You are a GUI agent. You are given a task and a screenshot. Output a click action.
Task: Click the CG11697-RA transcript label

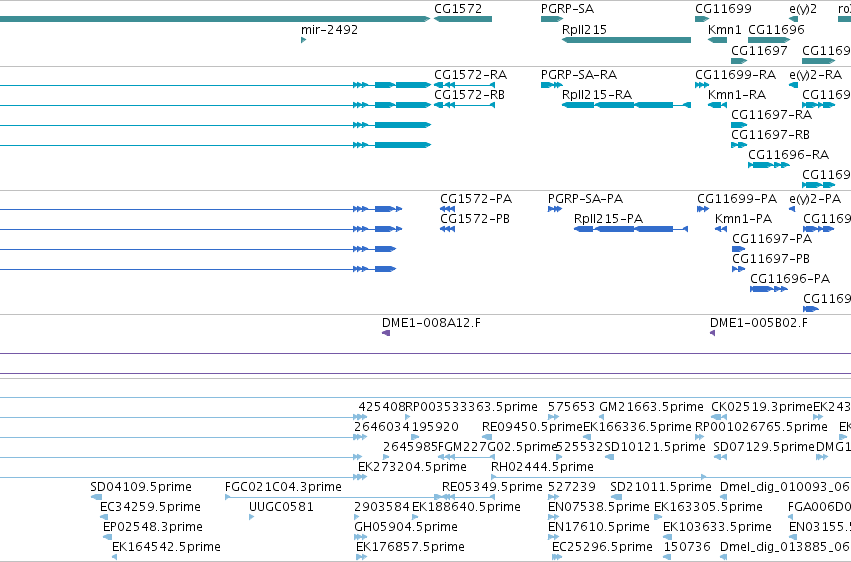click(771, 115)
